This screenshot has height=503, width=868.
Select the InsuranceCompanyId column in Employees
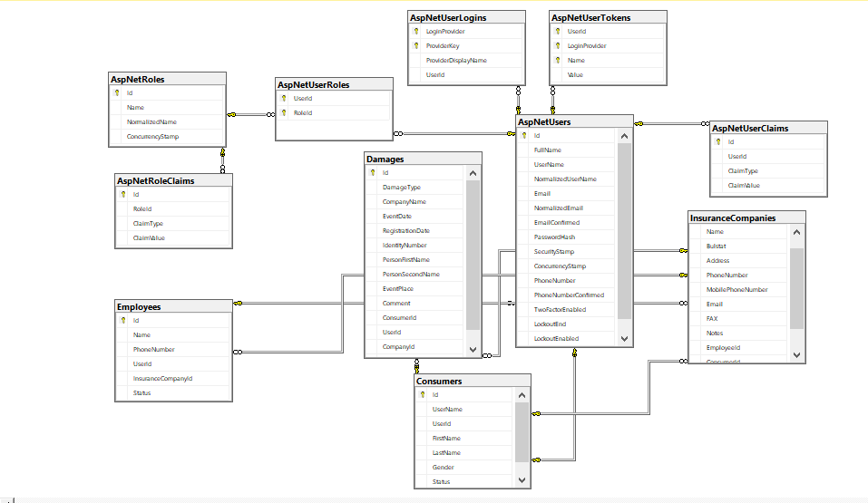[173, 379]
